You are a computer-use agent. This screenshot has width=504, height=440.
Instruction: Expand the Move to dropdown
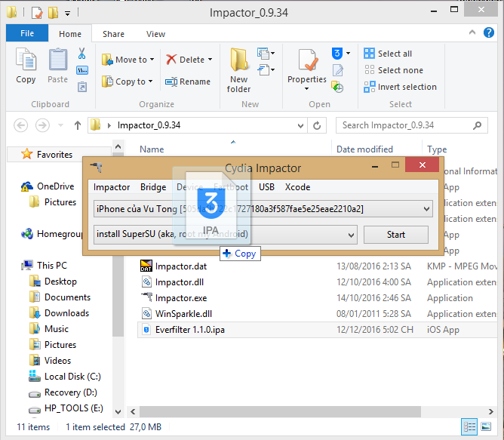pyautogui.click(x=152, y=60)
